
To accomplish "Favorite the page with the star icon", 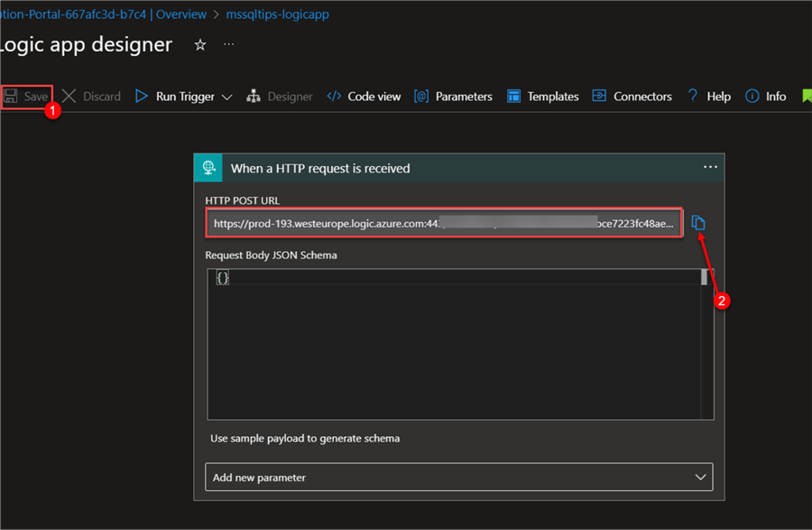I will (x=200, y=44).
